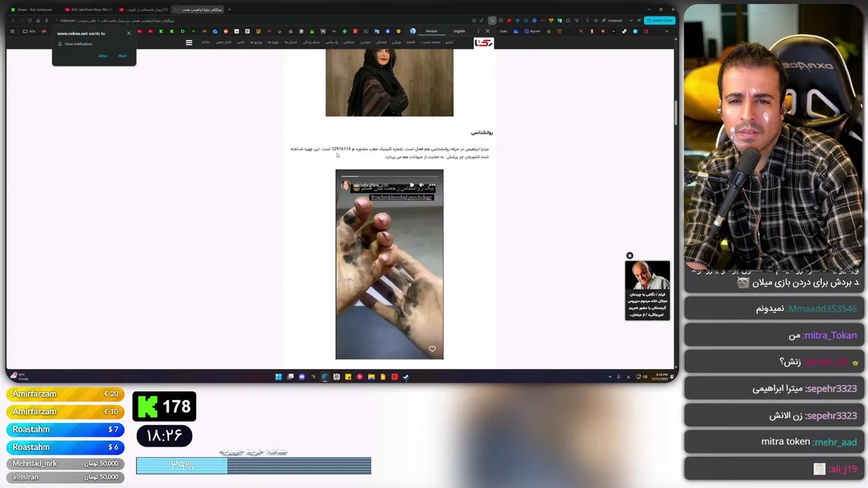Click the Amirfarzam €10 donation entry
Screen dimensions: 868x488
coord(65,411)
